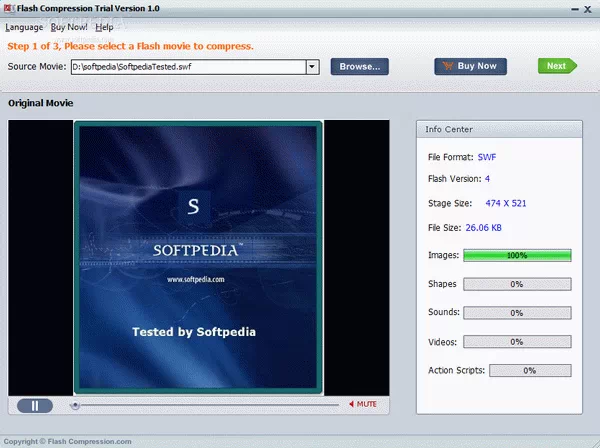
Task: Click the Original Movie heading
Action: click(x=41, y=103)
